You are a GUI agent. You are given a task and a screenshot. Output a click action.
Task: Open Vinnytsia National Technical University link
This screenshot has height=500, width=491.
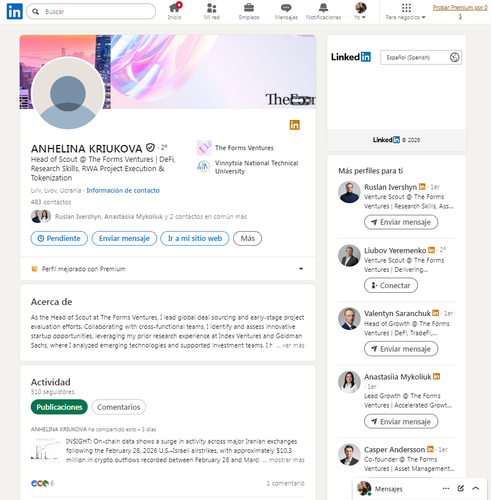pyautogui.click(x=256, y=167)
